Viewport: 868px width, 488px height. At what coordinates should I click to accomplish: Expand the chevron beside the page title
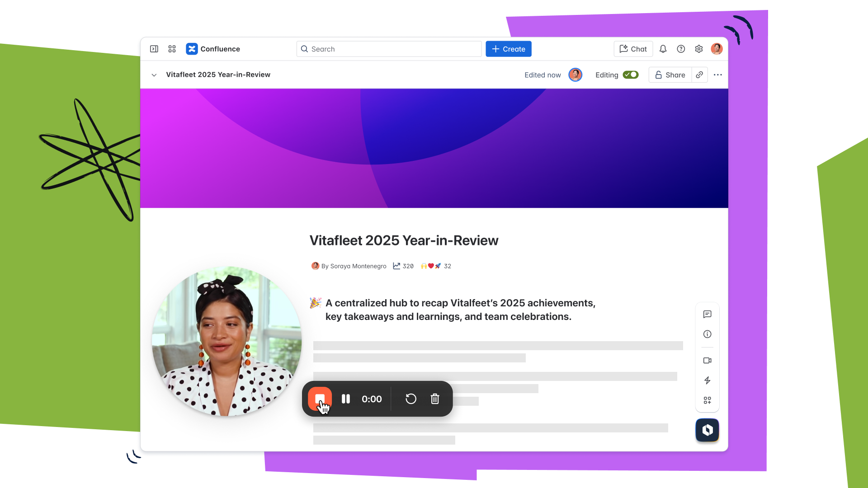(154, 75)
